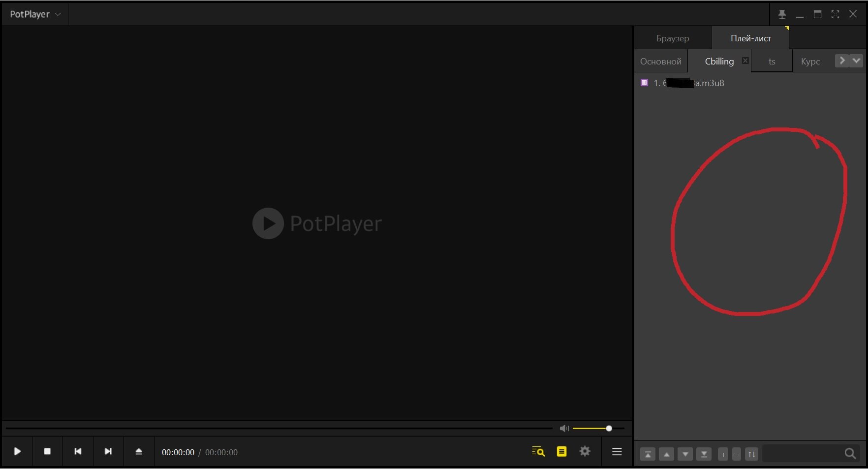This screenshot has height=469, width=868.
Task: Expand the playlist tabs list dropdown arrow
Action: [x=857, y=61]
